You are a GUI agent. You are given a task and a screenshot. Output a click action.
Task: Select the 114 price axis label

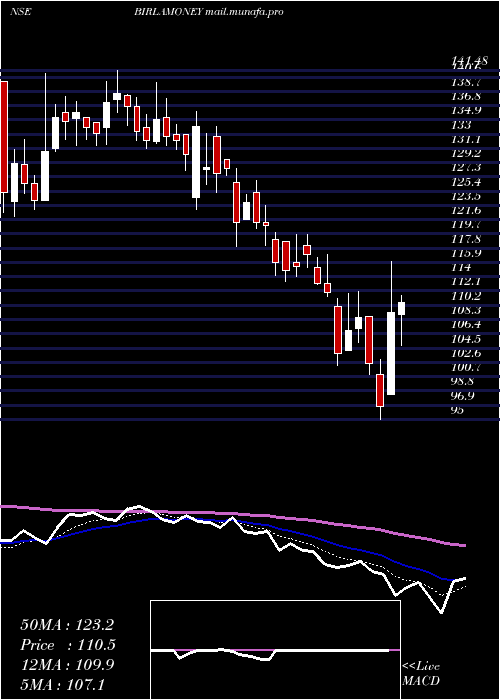click(x=461, y=268)
